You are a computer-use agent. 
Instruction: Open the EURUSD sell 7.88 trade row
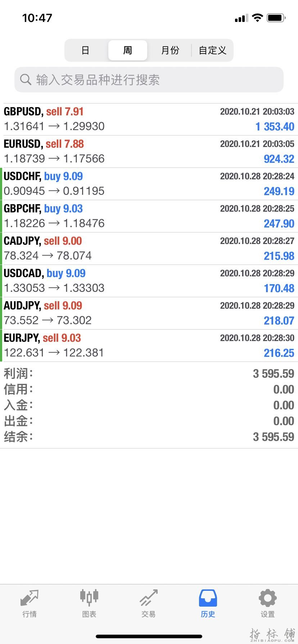tap(149, 152)
